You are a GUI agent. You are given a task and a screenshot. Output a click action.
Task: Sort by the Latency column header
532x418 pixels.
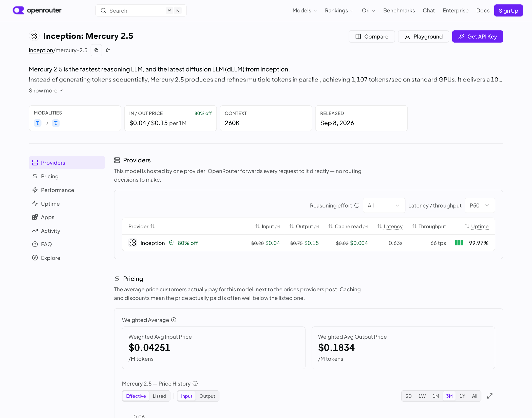pyautogui.click(x=390, y=226)
